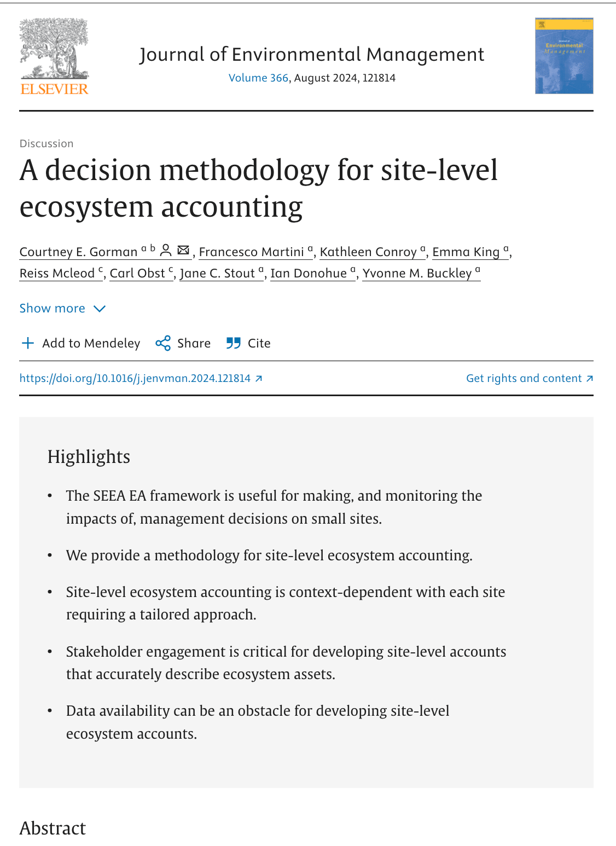Click Add to Mendeley

(x=91, y=343)
